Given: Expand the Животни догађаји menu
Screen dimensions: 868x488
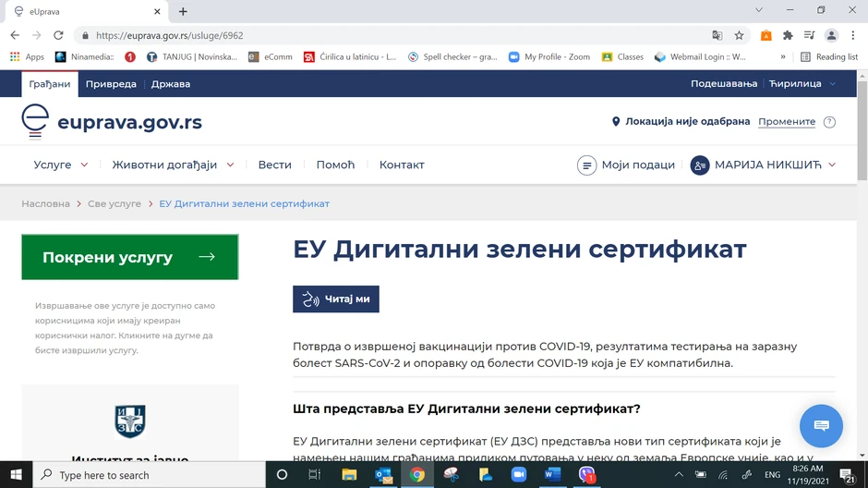Looking at the screenshot, I should click(173, 165).
